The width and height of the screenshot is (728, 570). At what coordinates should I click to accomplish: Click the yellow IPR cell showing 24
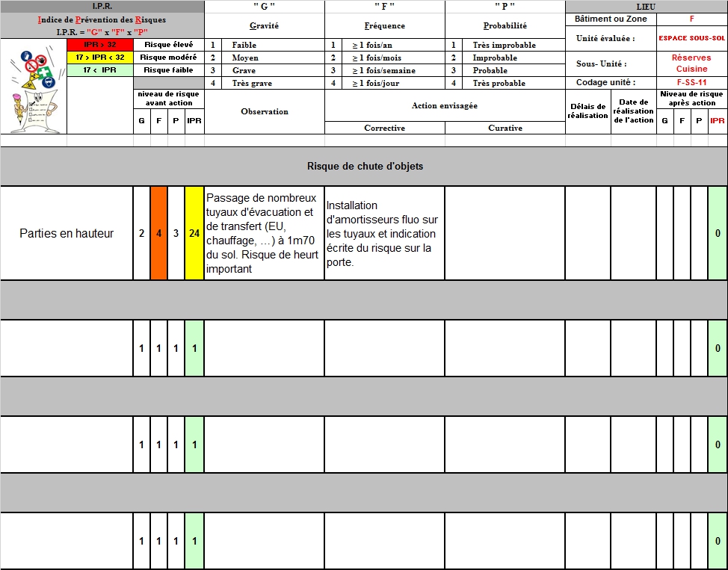pos(194,234)
